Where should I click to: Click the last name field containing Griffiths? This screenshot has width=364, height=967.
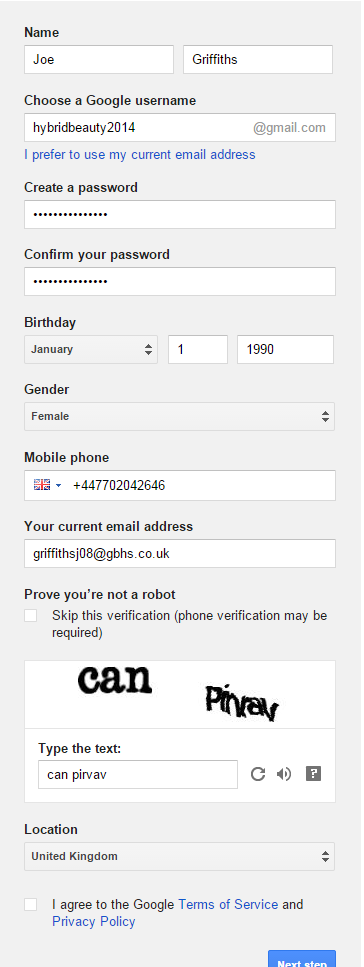coord(258,60)
